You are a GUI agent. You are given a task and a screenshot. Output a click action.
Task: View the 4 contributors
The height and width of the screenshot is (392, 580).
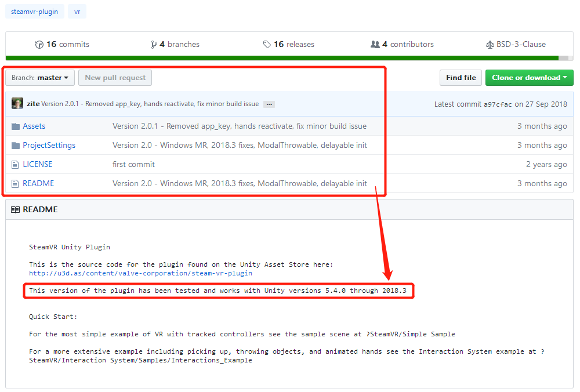(x=408, y=45)
